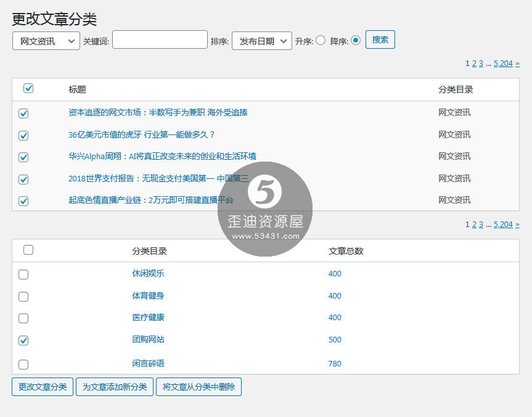Viewport: 532px width, 417px height.
Task: Click the next page » arrow at top
Action: tap(517, 64)
